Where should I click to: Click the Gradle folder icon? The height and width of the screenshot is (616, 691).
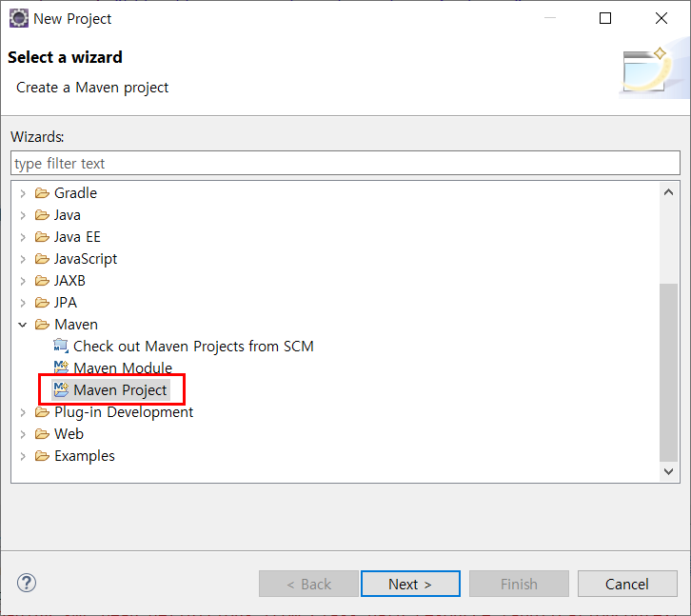[42, 193]
